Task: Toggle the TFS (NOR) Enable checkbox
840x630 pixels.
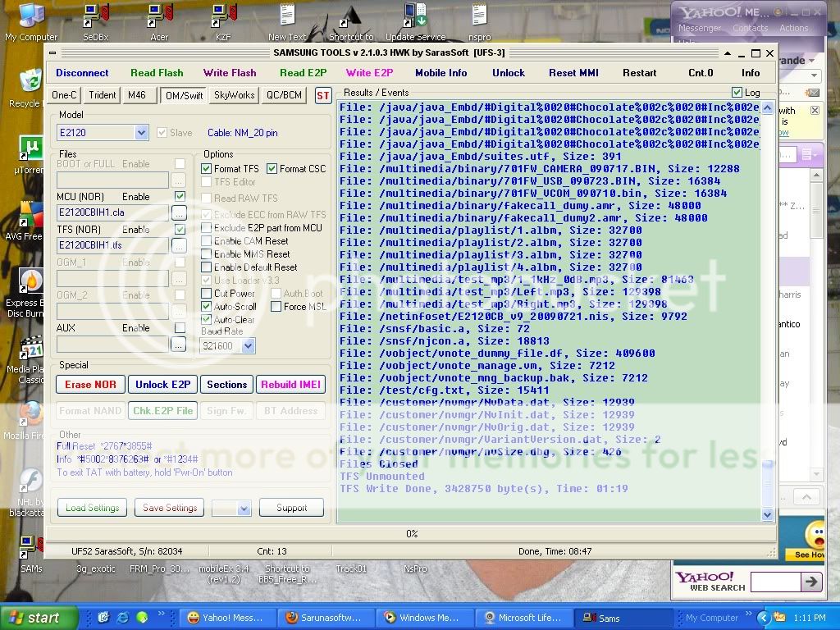Action: [180, 229]
